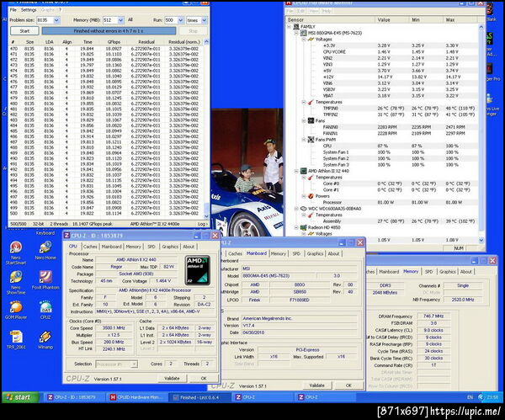Collapse the Fans PWM node
Viewport: 505px width, 420px height.
click(303, 140)
